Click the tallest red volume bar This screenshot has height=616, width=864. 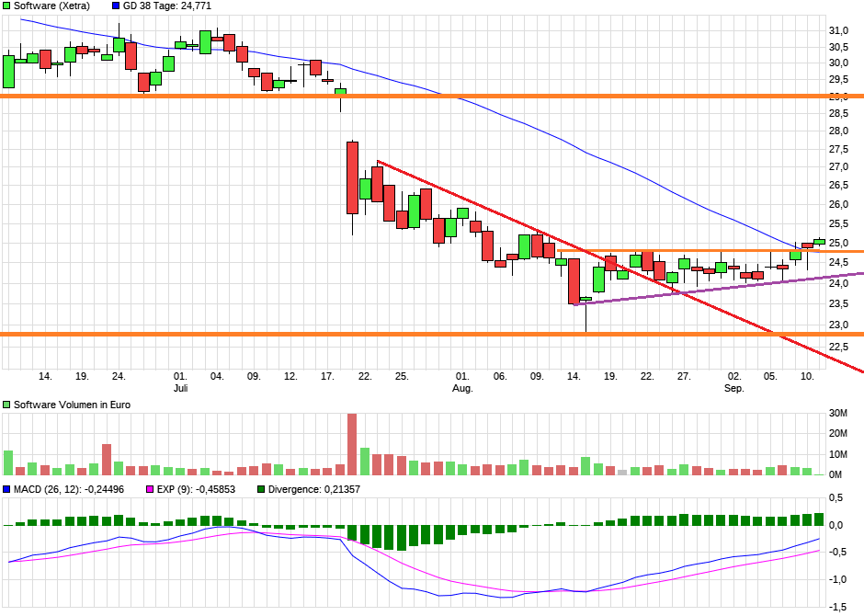351,444
